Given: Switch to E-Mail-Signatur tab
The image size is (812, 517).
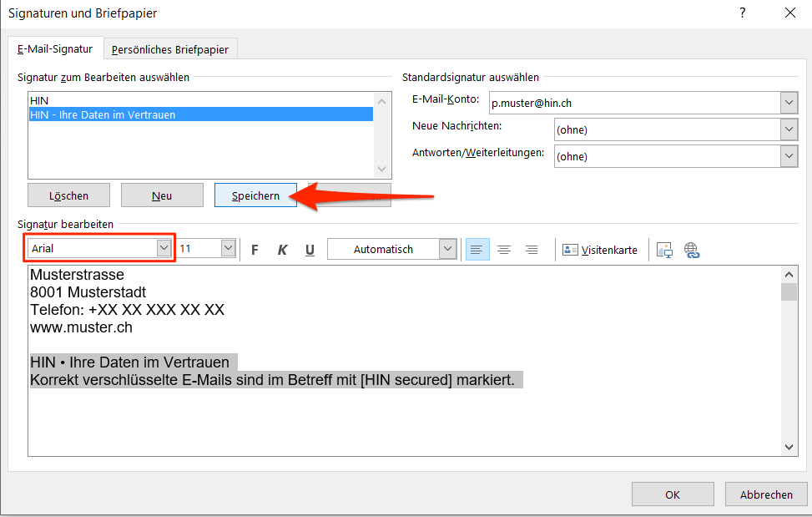Looking at the screenshot, I should click(55, 48).
